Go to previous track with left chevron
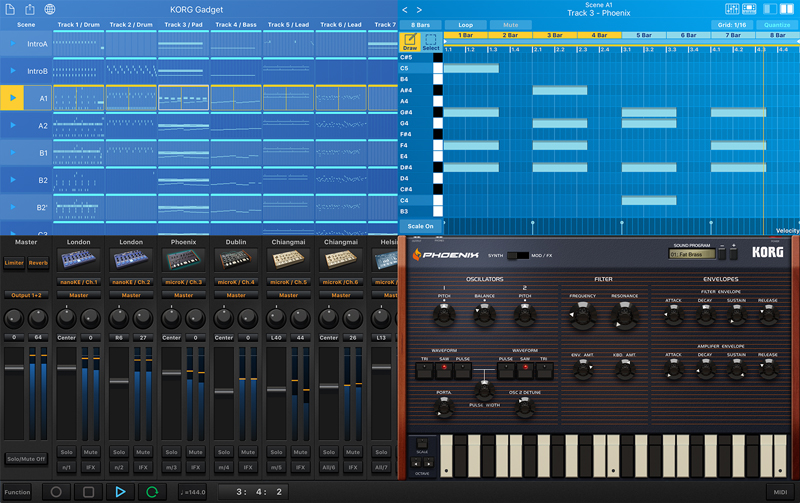This screenshot has width=800, height=503. click(405, 10)
